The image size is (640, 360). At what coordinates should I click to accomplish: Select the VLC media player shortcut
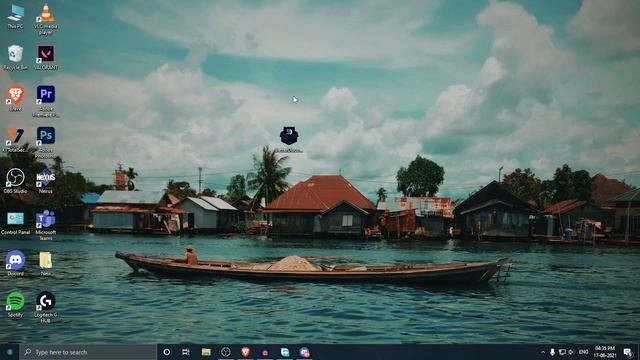tap(46, 19)
